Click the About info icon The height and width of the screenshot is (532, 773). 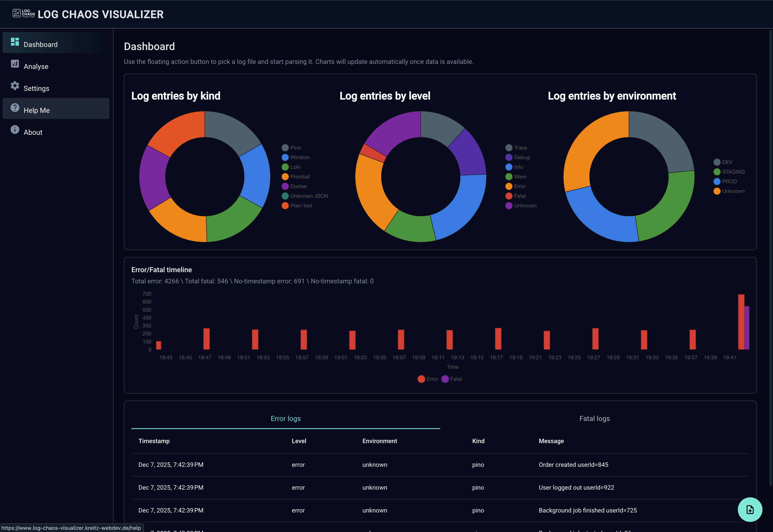[15, 130]
